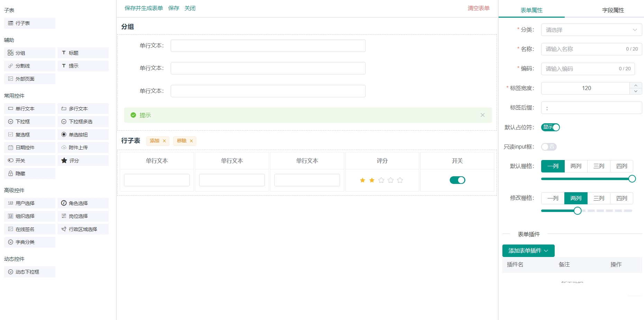
Task: Close the green 提示 alert
Action: pos(482,115)
